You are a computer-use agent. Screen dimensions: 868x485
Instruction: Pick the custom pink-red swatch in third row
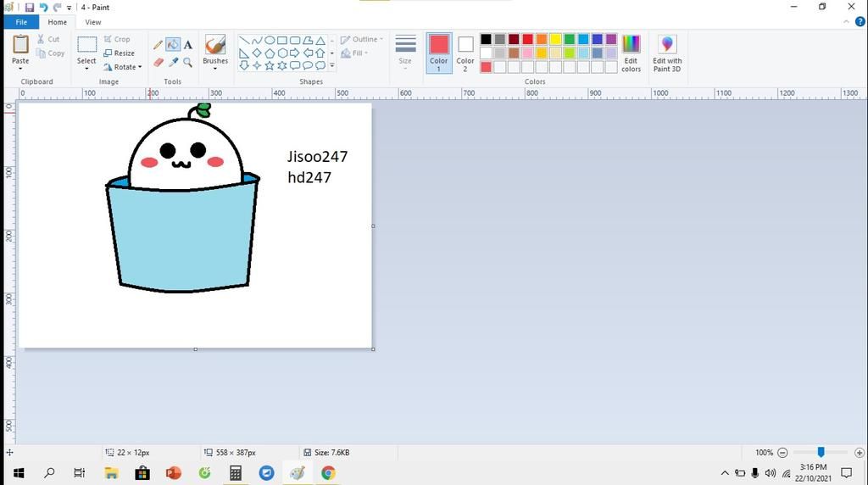pos(486,67)
